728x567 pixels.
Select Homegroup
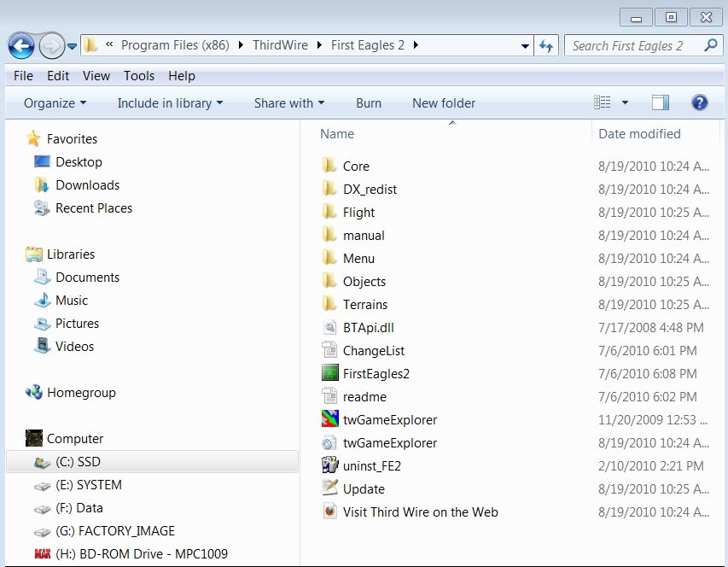tap(81, 393)
